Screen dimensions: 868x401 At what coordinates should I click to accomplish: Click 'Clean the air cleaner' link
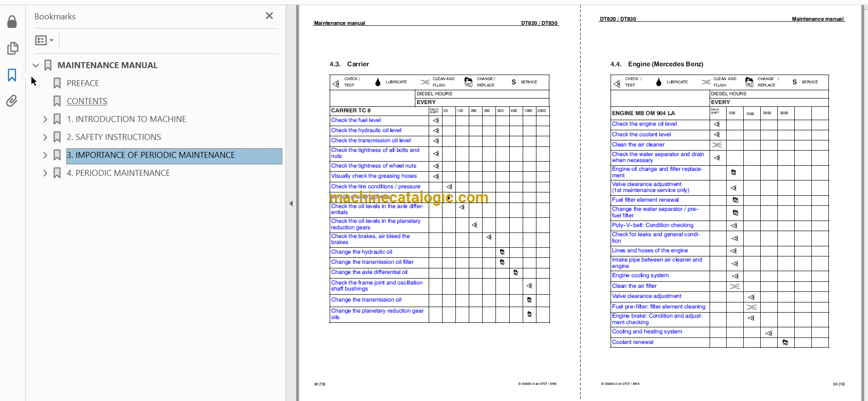[638, 145]
